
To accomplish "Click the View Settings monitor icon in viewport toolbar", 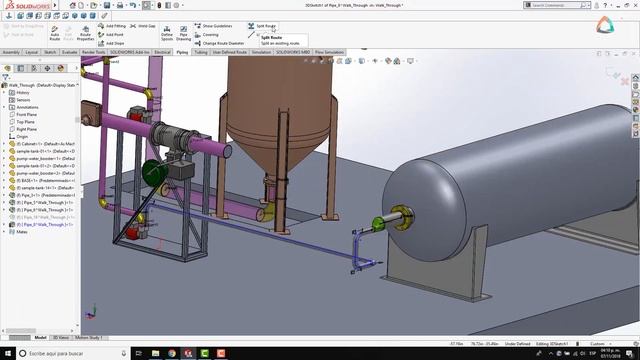I will [410, 61].
